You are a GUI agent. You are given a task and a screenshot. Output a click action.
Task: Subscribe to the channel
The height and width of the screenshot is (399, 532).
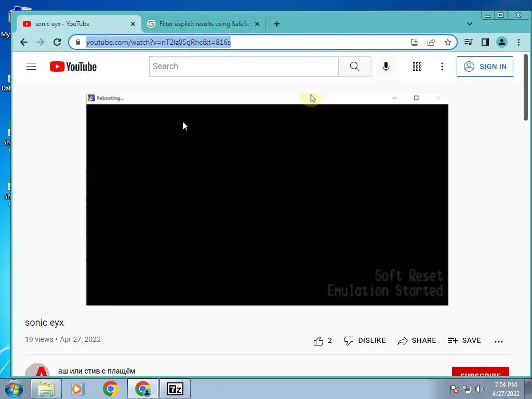(481, 372)
